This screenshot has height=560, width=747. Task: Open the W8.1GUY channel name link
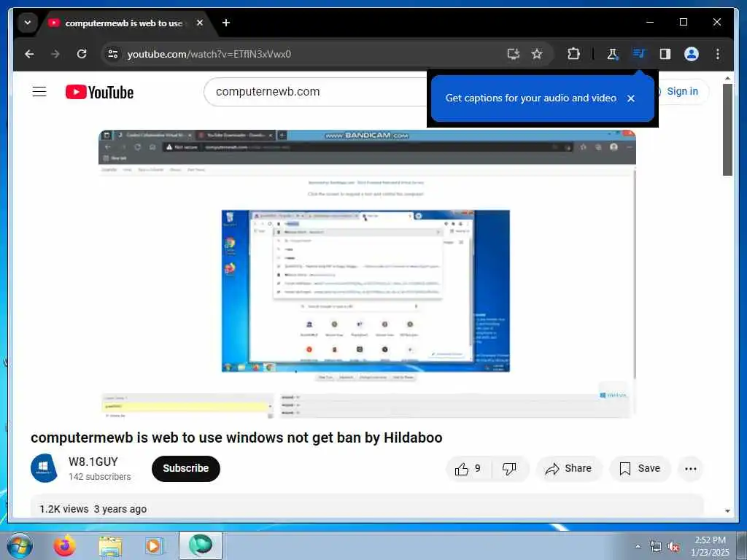click(x=93, y=462)
